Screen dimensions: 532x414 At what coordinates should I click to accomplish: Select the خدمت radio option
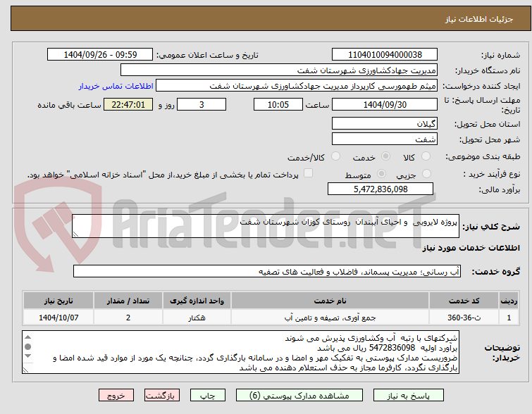click(385, 156)
